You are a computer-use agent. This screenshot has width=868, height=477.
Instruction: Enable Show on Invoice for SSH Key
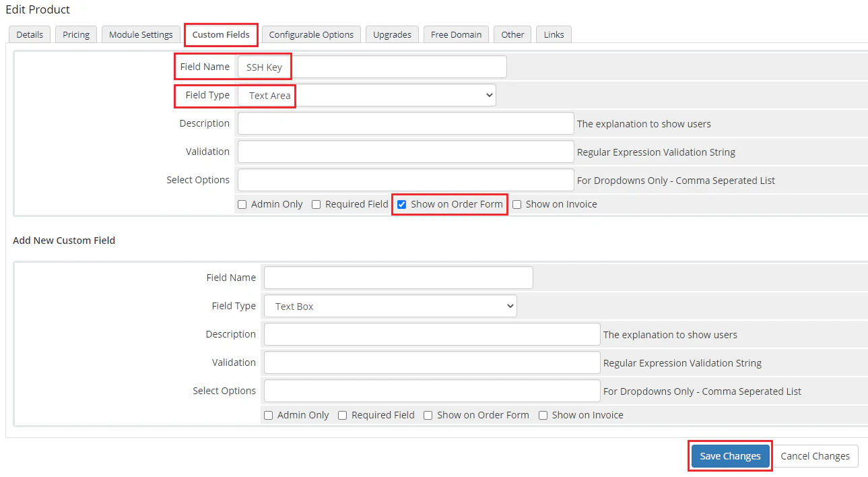click(516, 204)
